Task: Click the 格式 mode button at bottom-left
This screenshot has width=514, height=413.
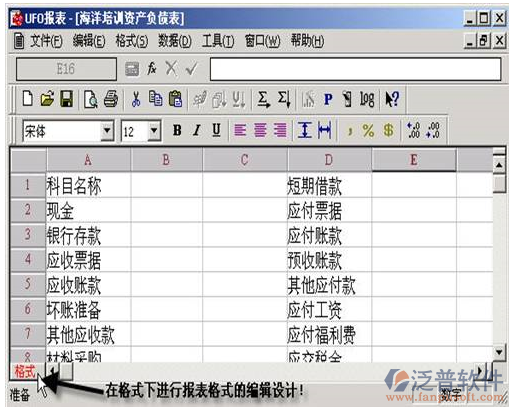Action: click(x=25, y=371)
